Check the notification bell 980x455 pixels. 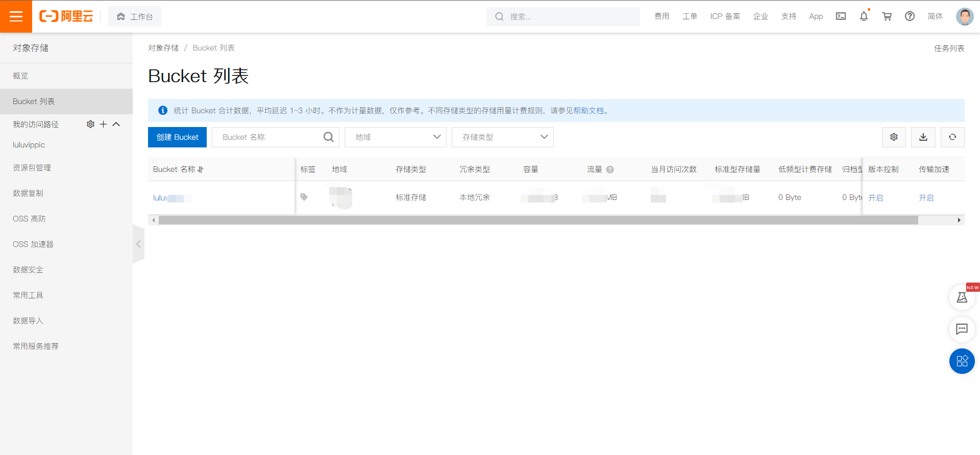pyautogui.click(x=864, y=16)
